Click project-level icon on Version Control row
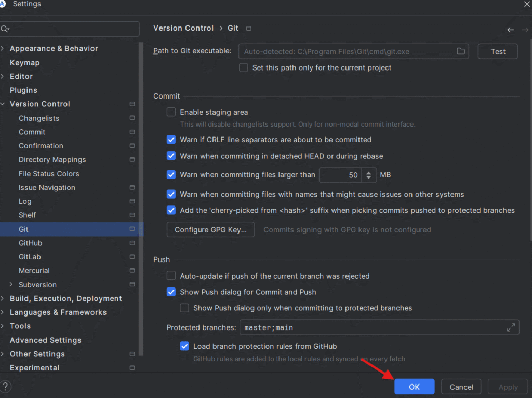The width and height of the screenshot is (532, 398). coord(132,104)
